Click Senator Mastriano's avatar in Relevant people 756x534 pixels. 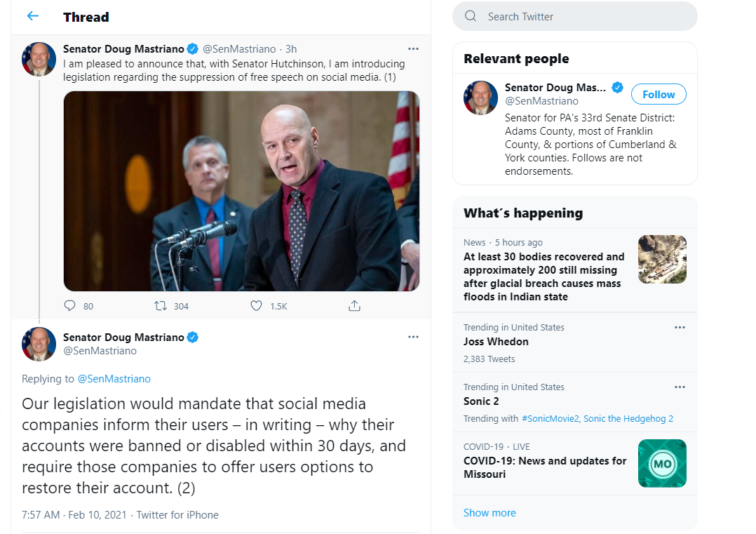(x=480, y=98)
